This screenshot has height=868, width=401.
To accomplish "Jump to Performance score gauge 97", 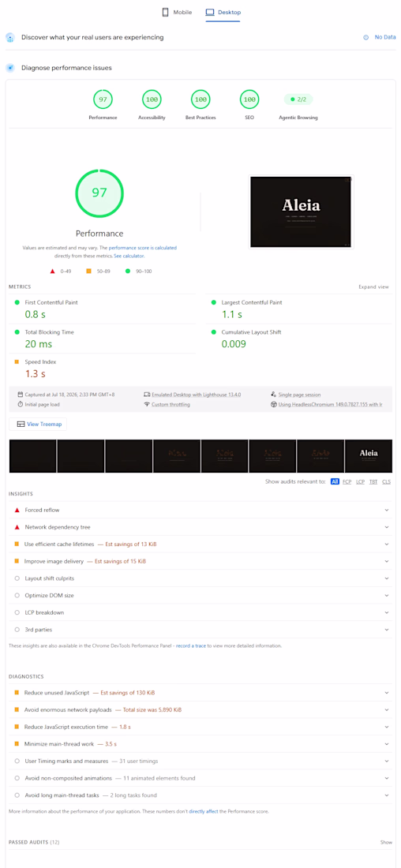I will point(103,99).
